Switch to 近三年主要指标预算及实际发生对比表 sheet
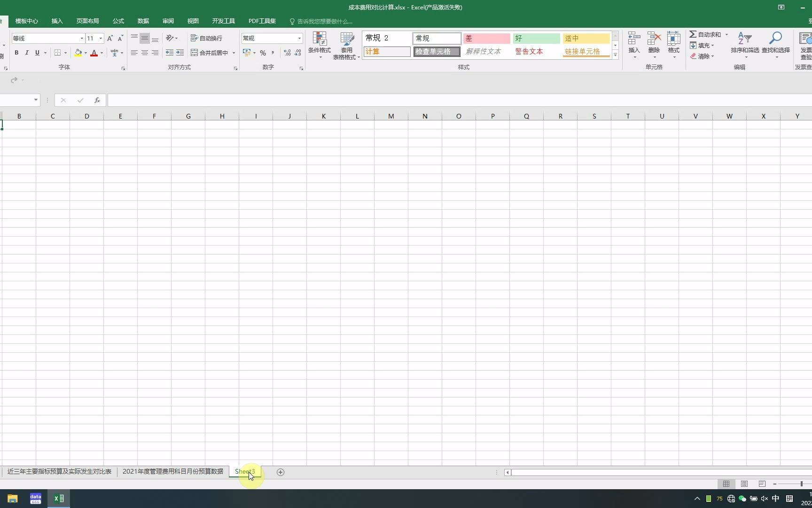Viewport: 812px width, 508px height. pos(59,471)
